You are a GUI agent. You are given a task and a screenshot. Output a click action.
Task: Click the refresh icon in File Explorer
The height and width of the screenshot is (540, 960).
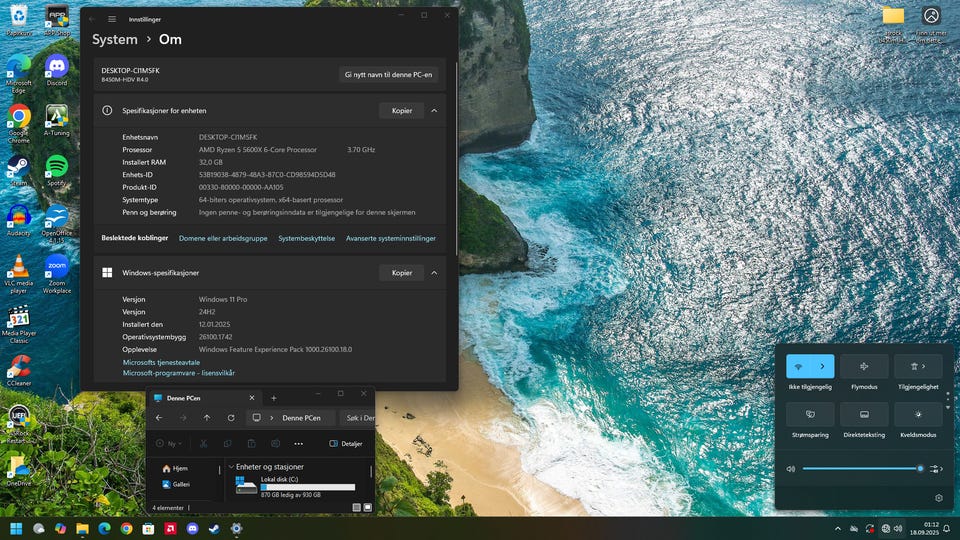(x=231, y=418)
